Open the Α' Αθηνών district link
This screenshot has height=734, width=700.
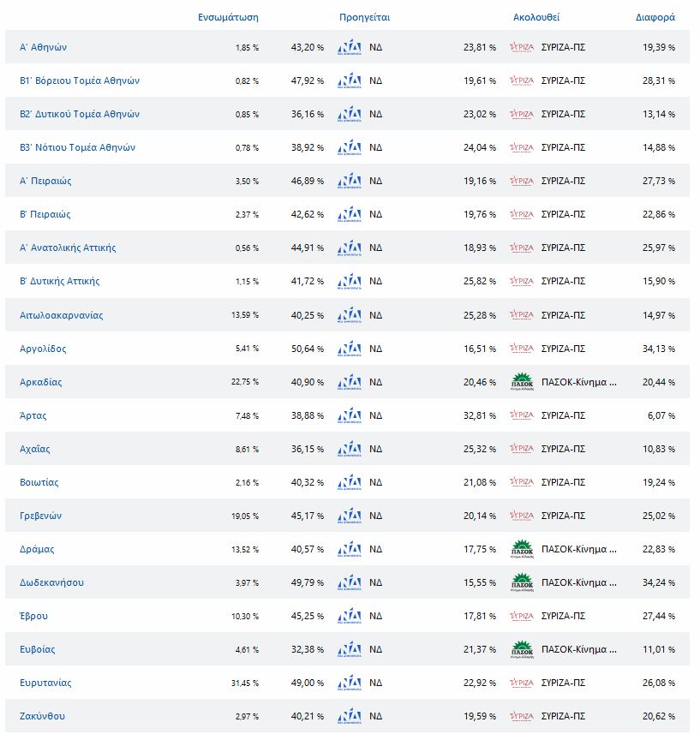(43, 48)
